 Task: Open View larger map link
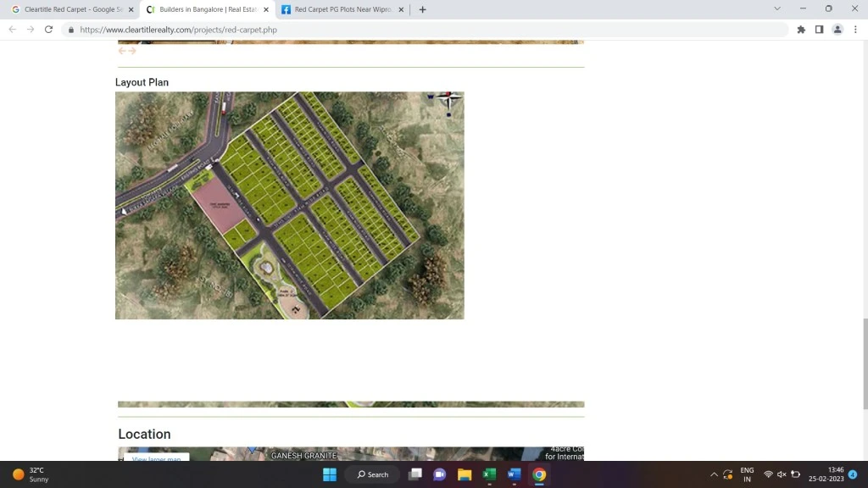156,458
